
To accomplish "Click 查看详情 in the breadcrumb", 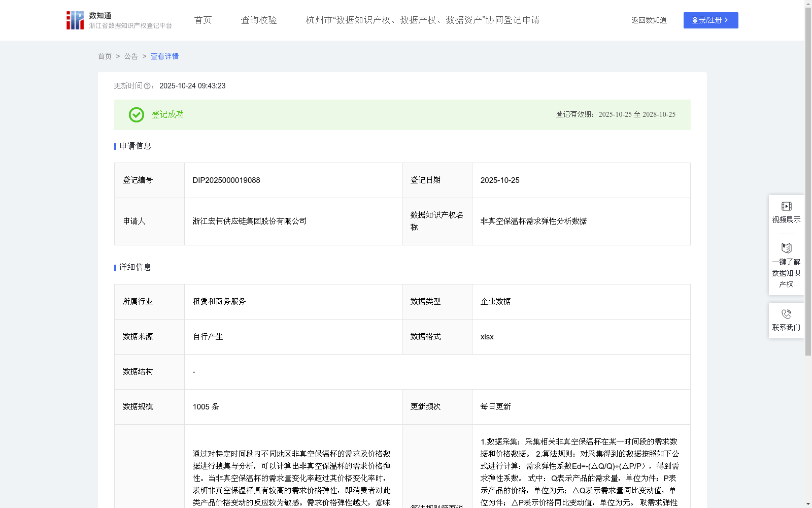I will click(164, 56).
